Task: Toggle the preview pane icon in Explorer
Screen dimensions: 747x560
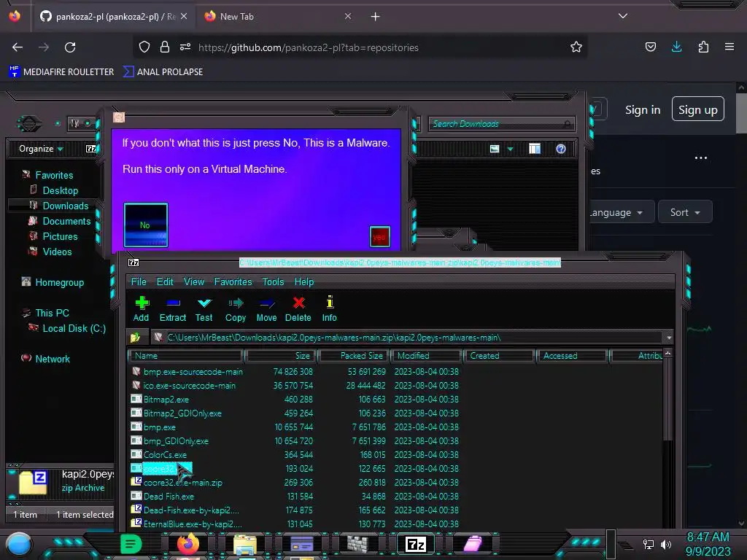Action: pyautogui.click(x=535, y=149)
